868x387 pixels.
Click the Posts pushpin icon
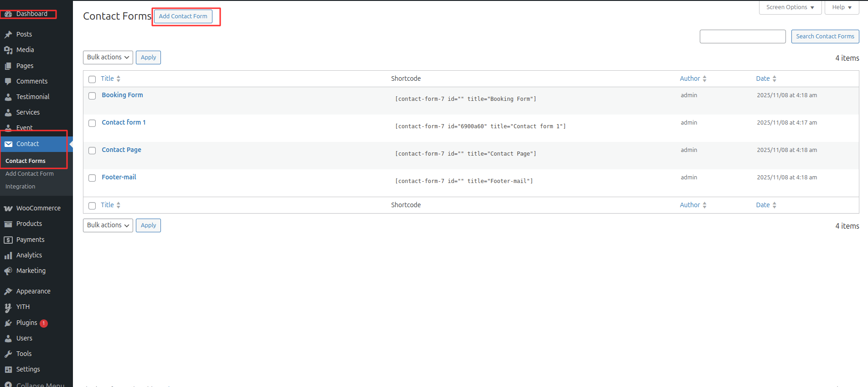(x=8, y=34)
